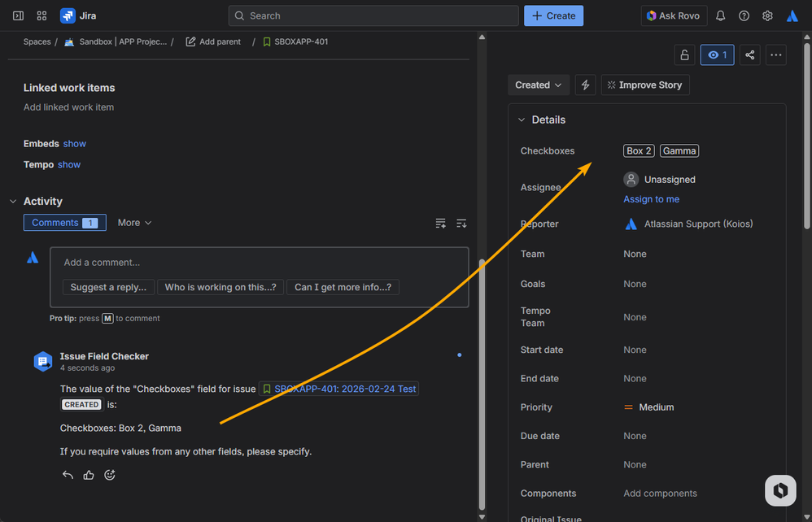Screen dimensions: 812x522
Task: Click Add linked work item
Action: [x=68, y=107]
